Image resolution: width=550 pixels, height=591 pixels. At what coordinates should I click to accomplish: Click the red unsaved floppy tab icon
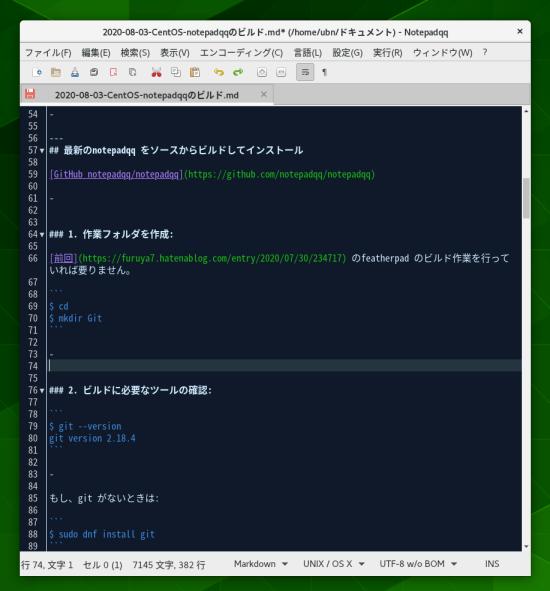point(30,94)
